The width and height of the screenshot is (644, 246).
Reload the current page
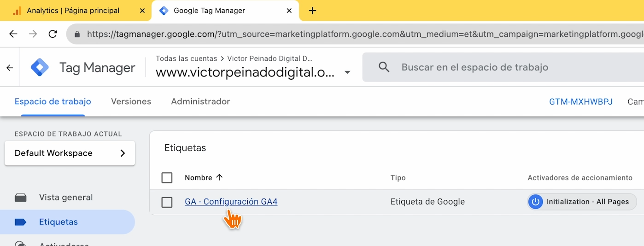[x=53, y=34]
